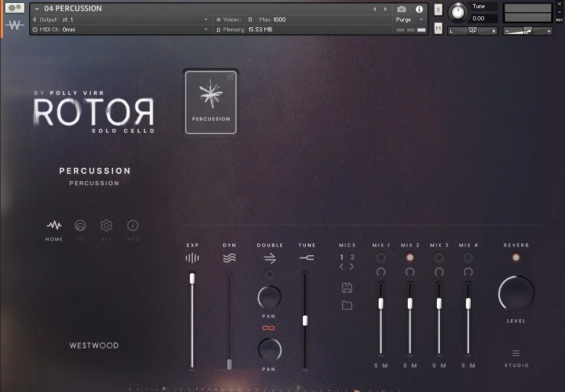Click the MIX 3 fader handle
This screenshot has height=392, width=565.
pyautogui.click(x=439, y=303)
